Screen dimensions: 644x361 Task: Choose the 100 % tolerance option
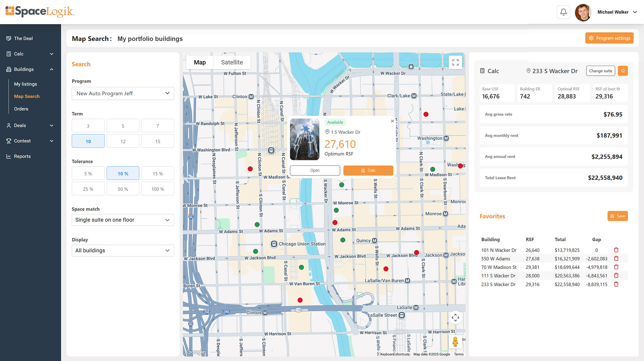tap(157, 188)
